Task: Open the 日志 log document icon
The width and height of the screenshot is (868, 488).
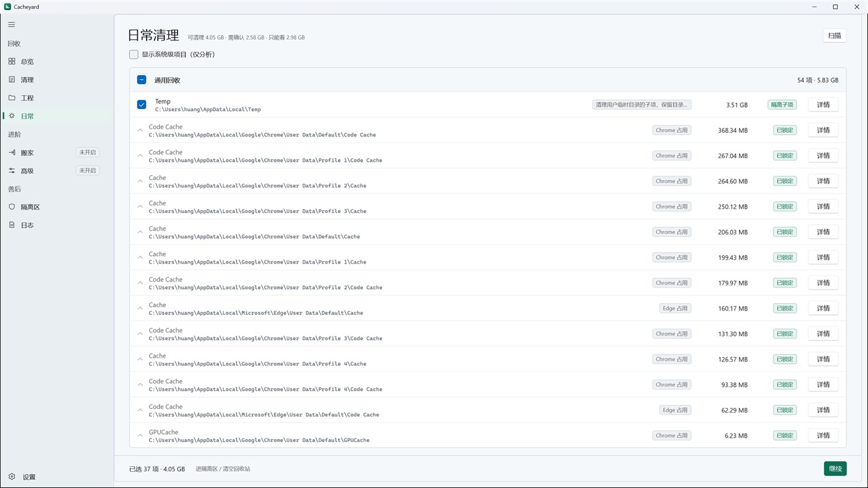Action: point(12,225)
